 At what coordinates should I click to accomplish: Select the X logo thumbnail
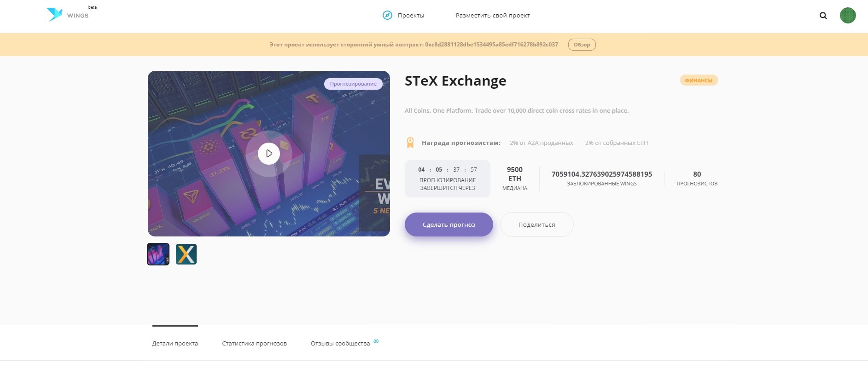[186, 254]
